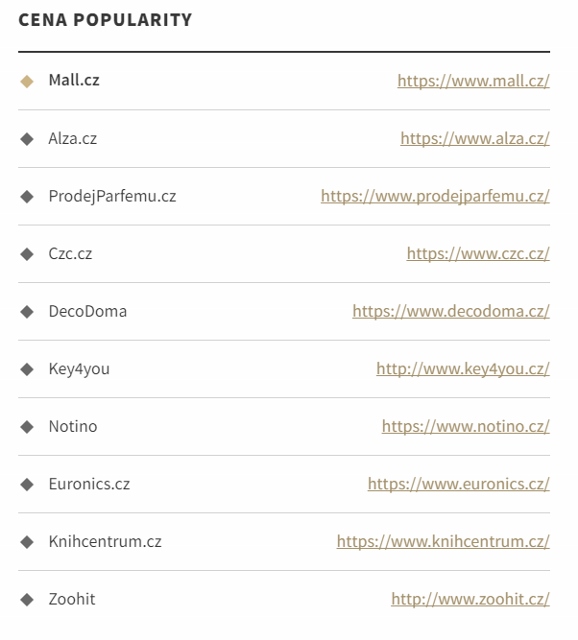The height and width of the screenshot is (640, 578).
Task: Open the decodoma.cz website link
Action: pyautogui.click(x=451, y=311)
